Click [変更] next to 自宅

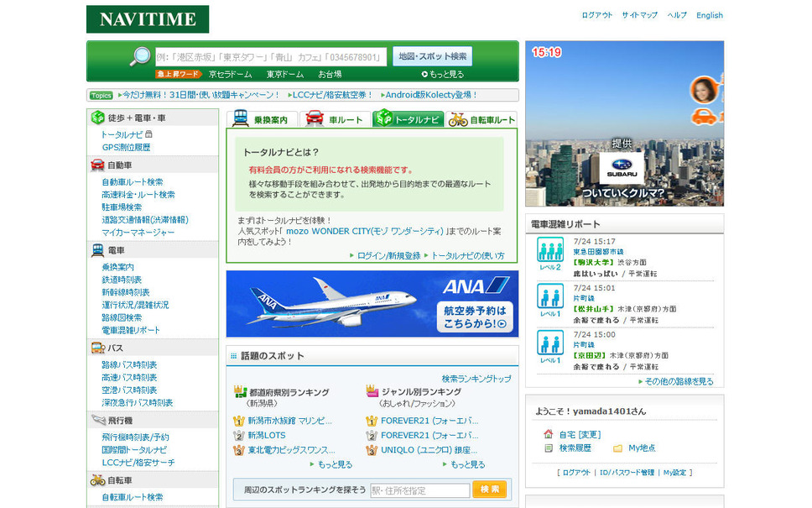coord(590,434)
